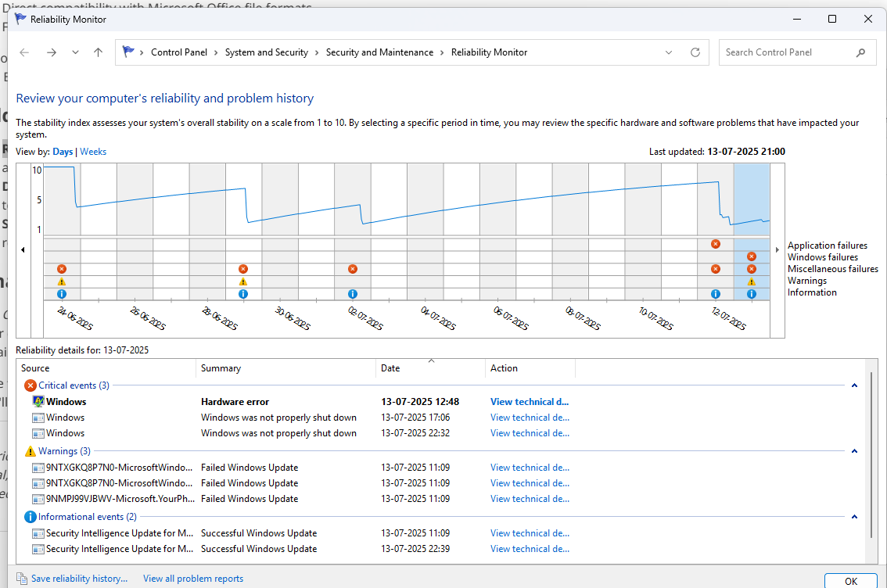Image resolution: width=887 pixels, height=588 pixels.
Task: Open Security and Maintenance breadcrumb
Action: [379, 52]
